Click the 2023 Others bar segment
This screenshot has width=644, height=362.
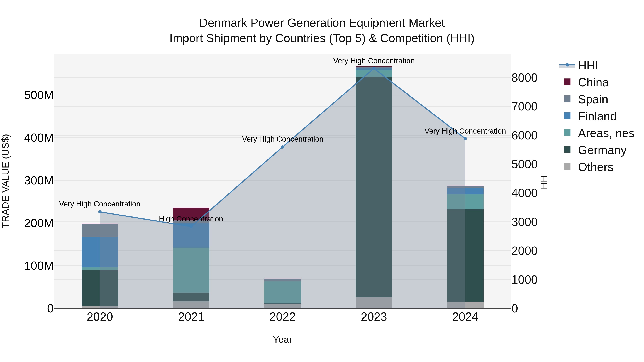tap(374, 303)
